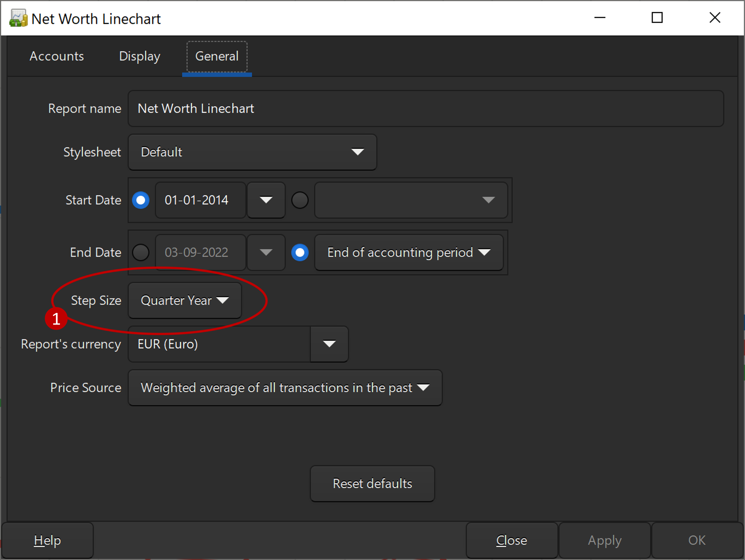Select the General tab

point(217,56)
